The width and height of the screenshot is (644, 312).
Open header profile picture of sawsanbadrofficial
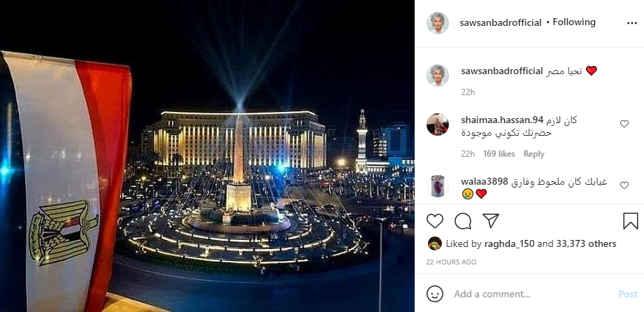click(x=438, y=23)
